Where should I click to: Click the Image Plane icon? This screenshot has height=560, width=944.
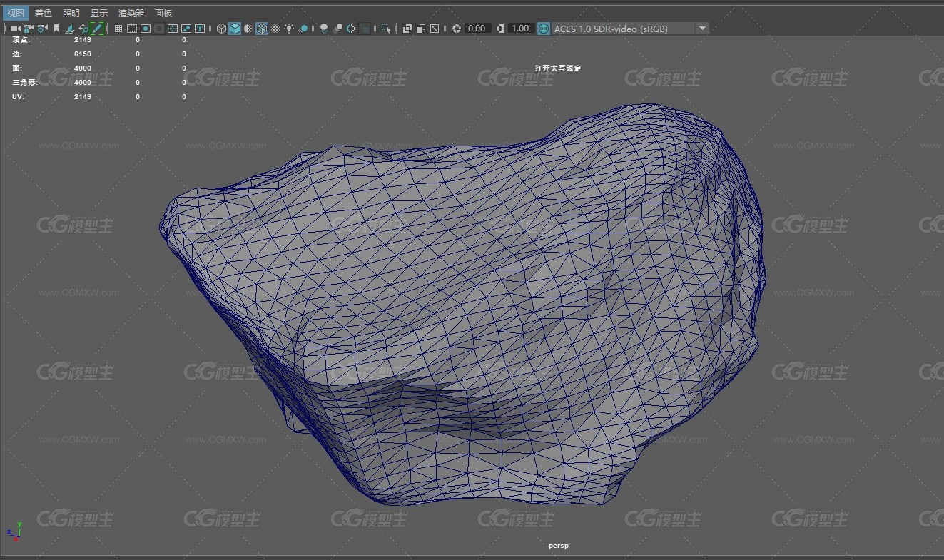tap(71, 29)
